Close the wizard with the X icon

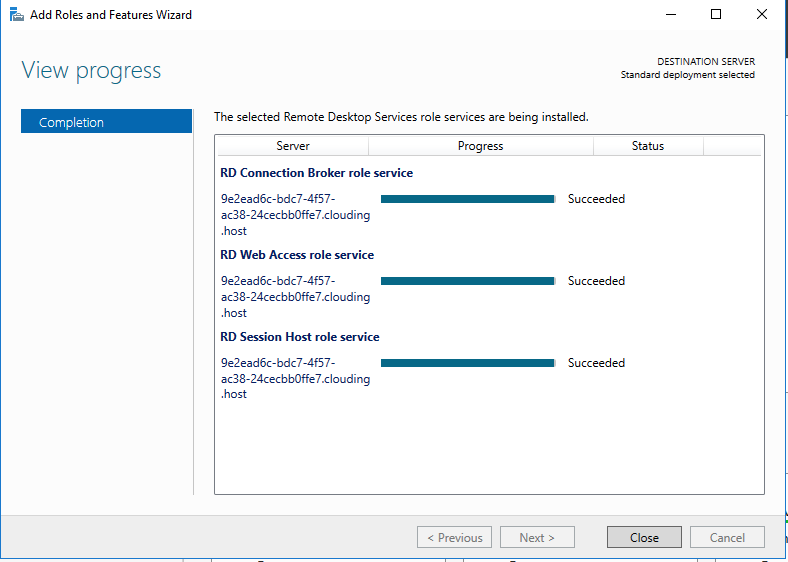762,15
